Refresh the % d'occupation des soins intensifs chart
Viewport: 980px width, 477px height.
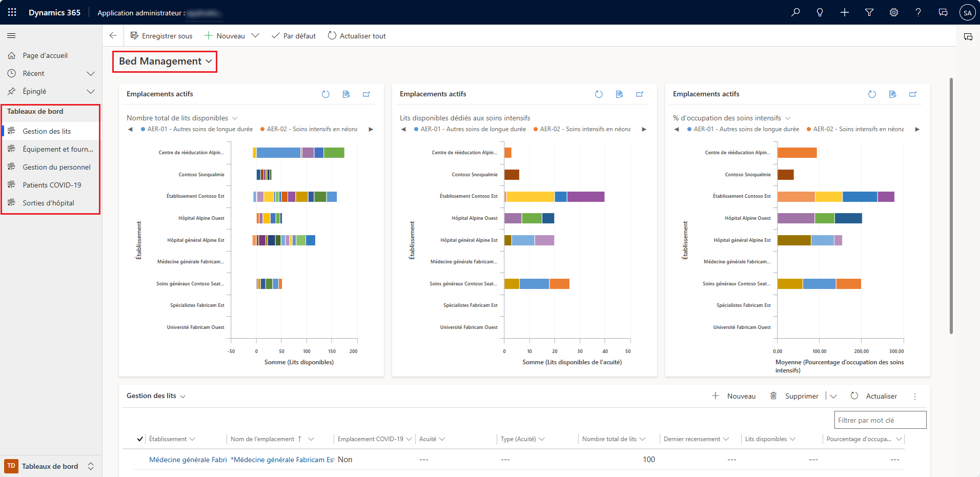click(872, 94)
